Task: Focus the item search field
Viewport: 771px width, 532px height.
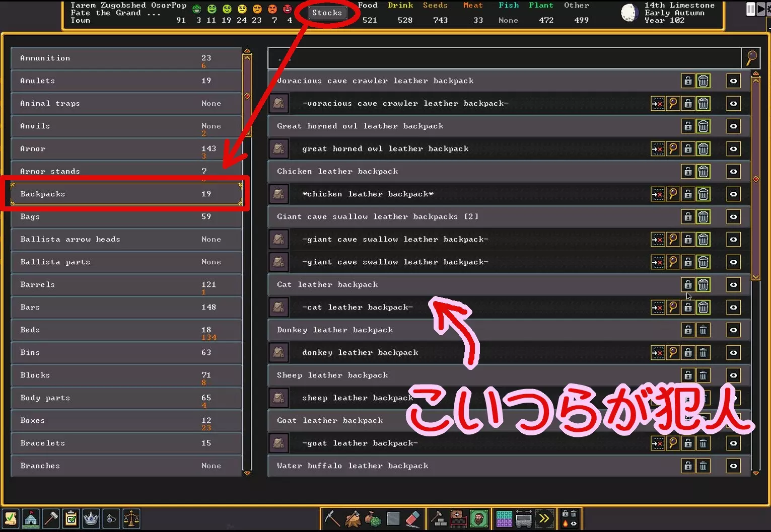Action: (505, 58)
